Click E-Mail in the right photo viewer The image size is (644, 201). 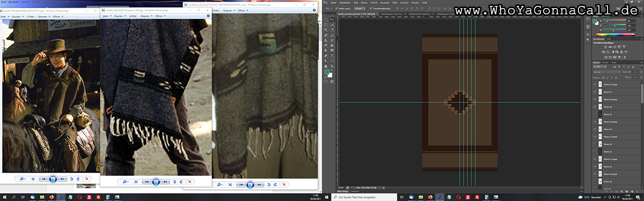pyautogui.click(x=216, y=10)
